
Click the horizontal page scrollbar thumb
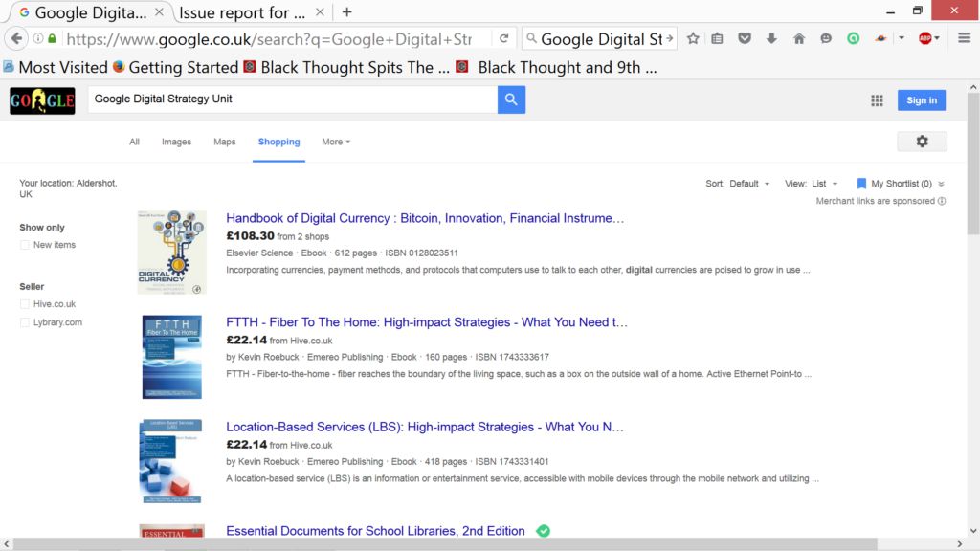click(445, 544)
